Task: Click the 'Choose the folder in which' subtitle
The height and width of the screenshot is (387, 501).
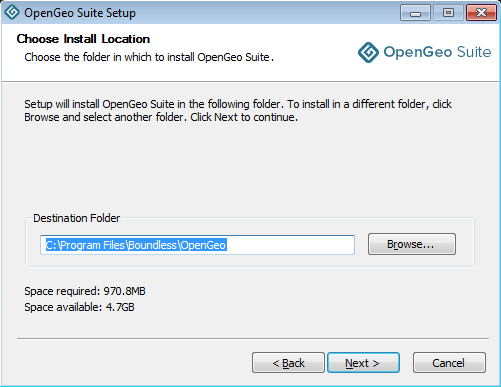Action: point(149,57)
